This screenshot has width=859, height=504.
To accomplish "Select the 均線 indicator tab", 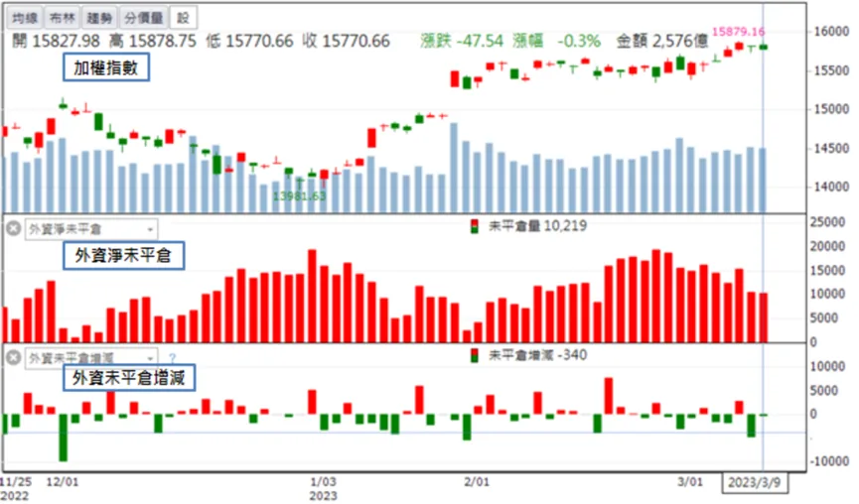I will tap(25, 18).
